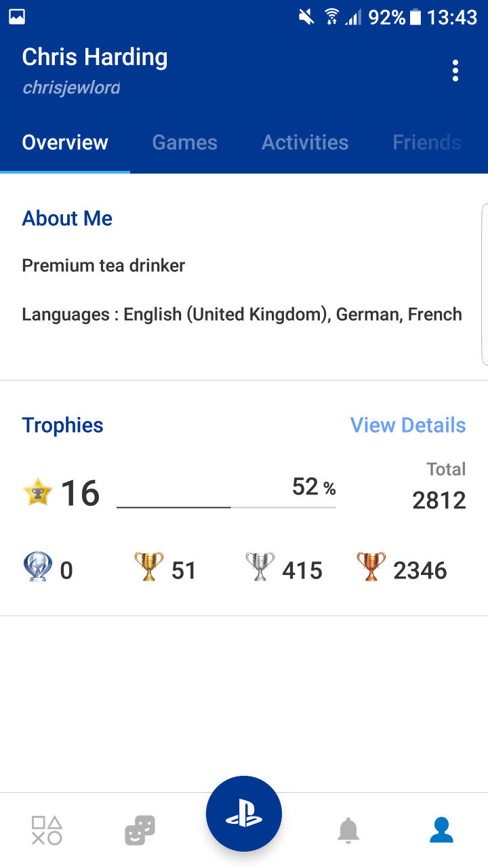Image resolution: width=488 pixels, height=868 pixels.
Task: Tap the image notification icon in status bar
Action: 17,17
